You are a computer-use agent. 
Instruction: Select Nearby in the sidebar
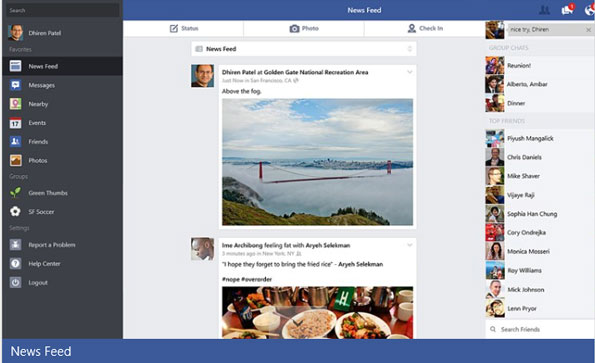point(62,104)
